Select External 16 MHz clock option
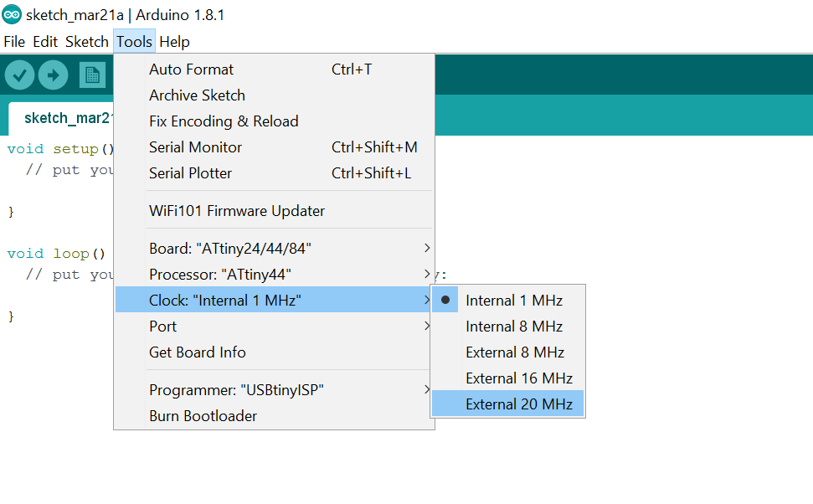813x504 pixels. pos(507,378)
